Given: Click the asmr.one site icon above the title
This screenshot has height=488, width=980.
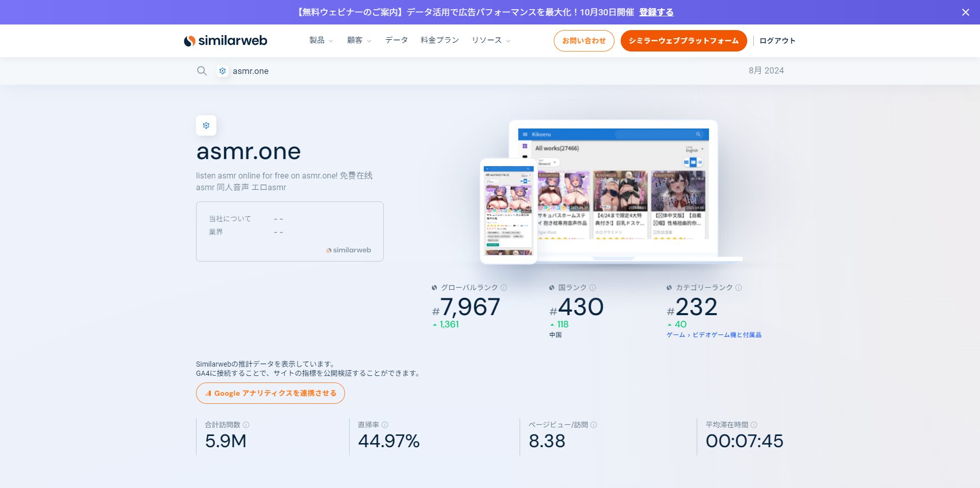Looking at the screenshot, I should [x=206, y=125].
